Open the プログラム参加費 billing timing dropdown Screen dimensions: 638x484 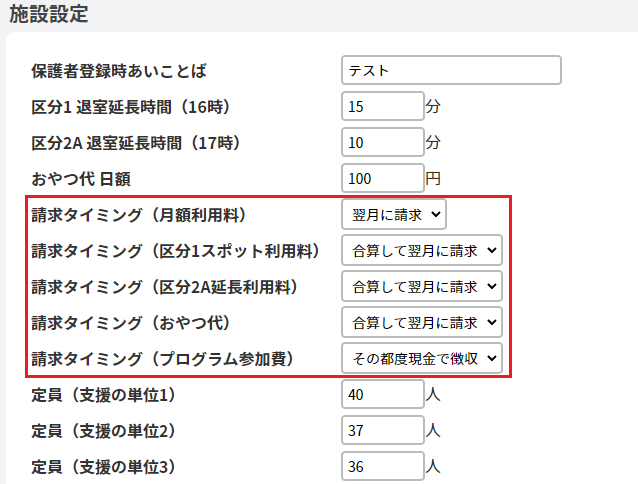[x=420, y=358]
